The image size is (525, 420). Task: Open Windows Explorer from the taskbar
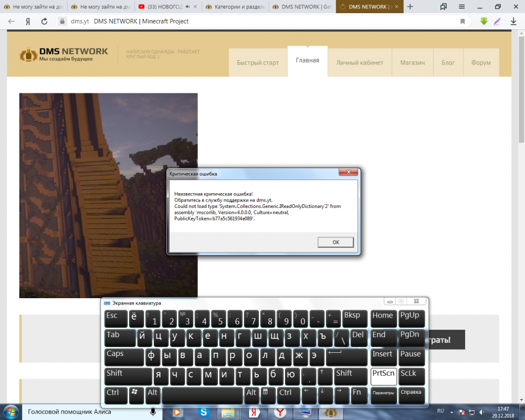pyautogui.click(x=229, y=412)
